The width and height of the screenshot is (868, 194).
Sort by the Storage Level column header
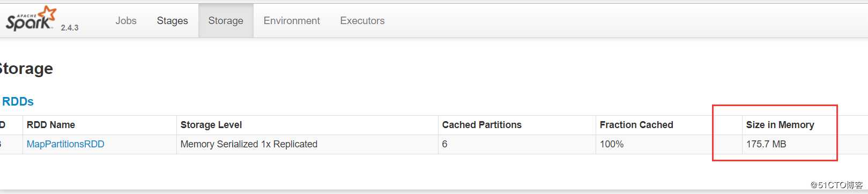211,125
